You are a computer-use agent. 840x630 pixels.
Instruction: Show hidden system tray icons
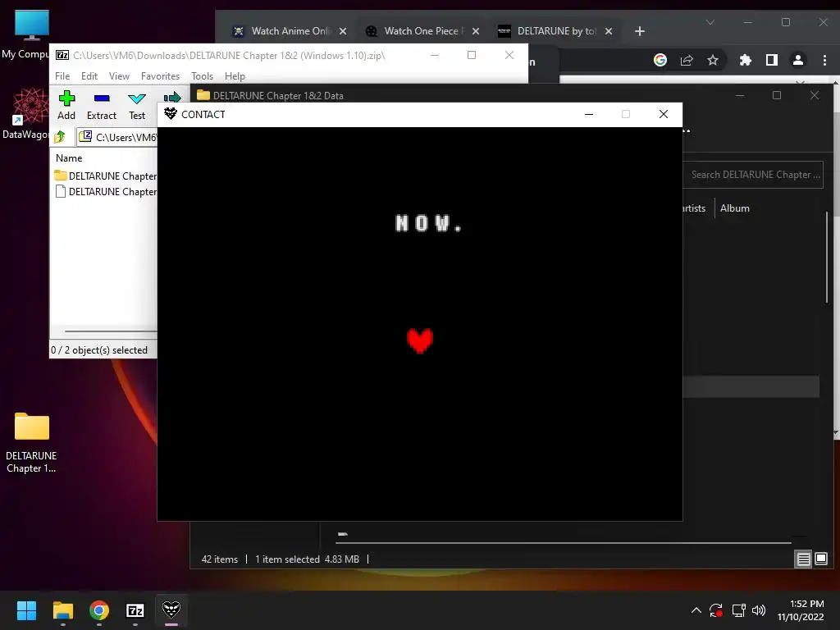(696, 610)
